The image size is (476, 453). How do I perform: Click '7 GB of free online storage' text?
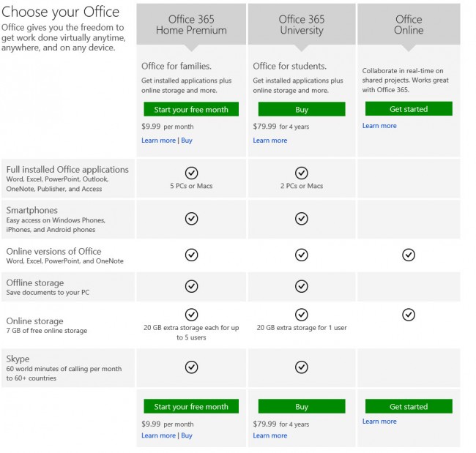(x=47, y=331)
